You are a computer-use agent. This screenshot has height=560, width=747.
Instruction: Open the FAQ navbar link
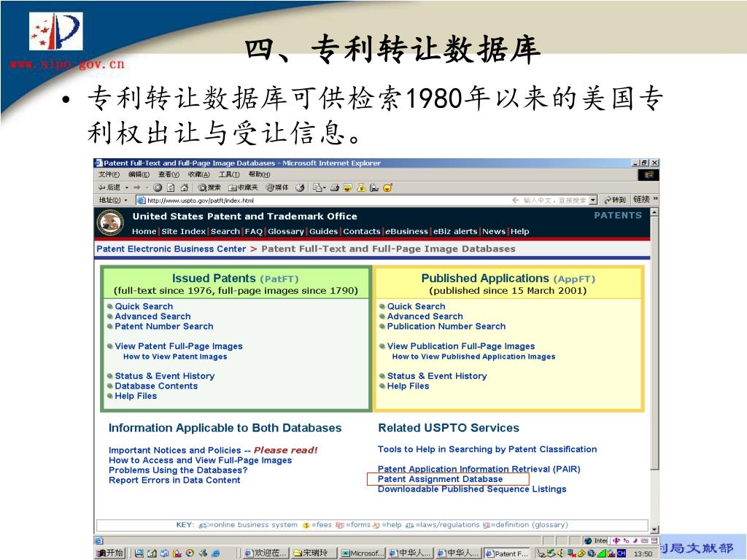pyautogui.click(x=254, y=231)
